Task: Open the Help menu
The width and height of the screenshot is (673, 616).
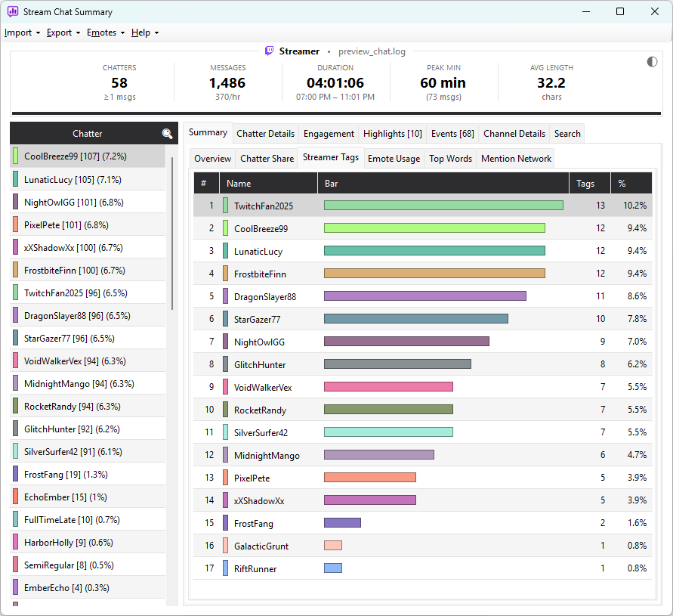Action: point(144,33)
